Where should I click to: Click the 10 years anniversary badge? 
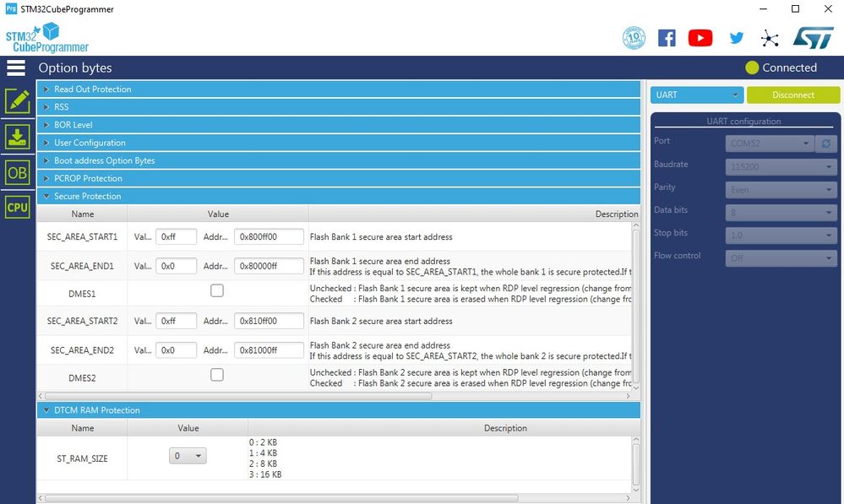[634, 38]
